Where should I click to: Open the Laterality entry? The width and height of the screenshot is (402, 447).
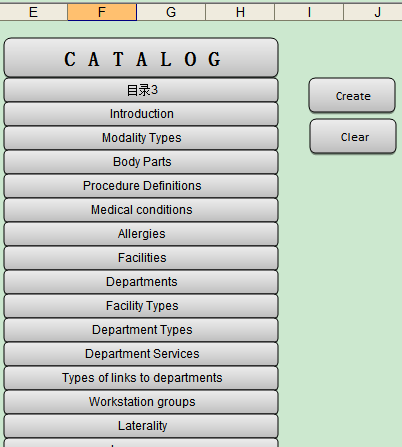click(141, 426)
